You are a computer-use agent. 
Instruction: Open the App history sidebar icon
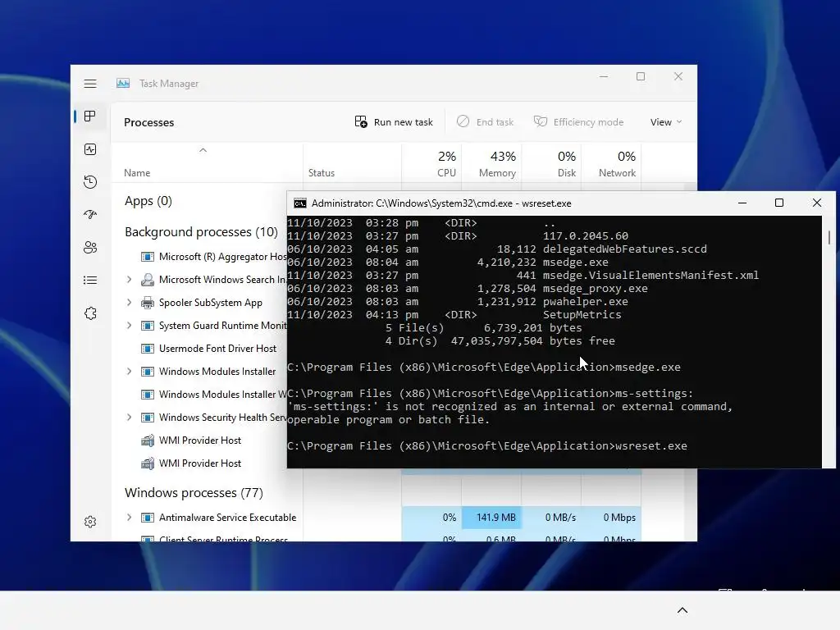pyautogui.click(x=90, y=182)
